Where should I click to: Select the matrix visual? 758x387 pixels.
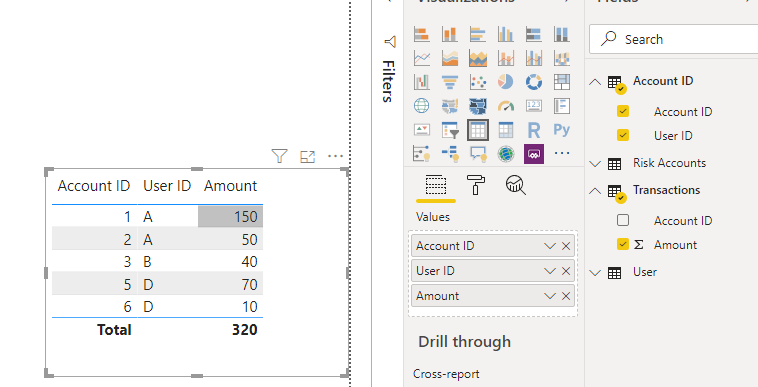[506, 130]
